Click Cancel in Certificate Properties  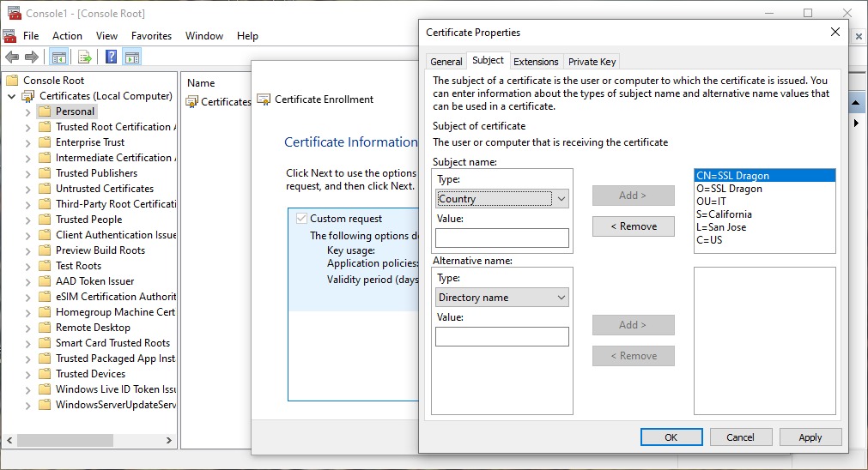coord(740,437)
